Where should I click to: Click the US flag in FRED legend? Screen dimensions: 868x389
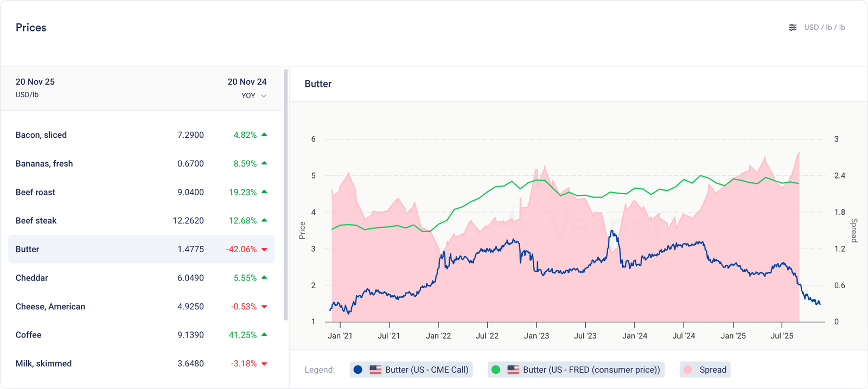(x=513, y=370)
